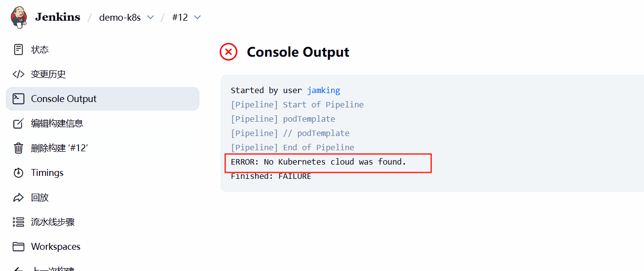Click the 回放 replay arrow icon
The width and height of the screenshot is (644, 271).
[18, 197]
